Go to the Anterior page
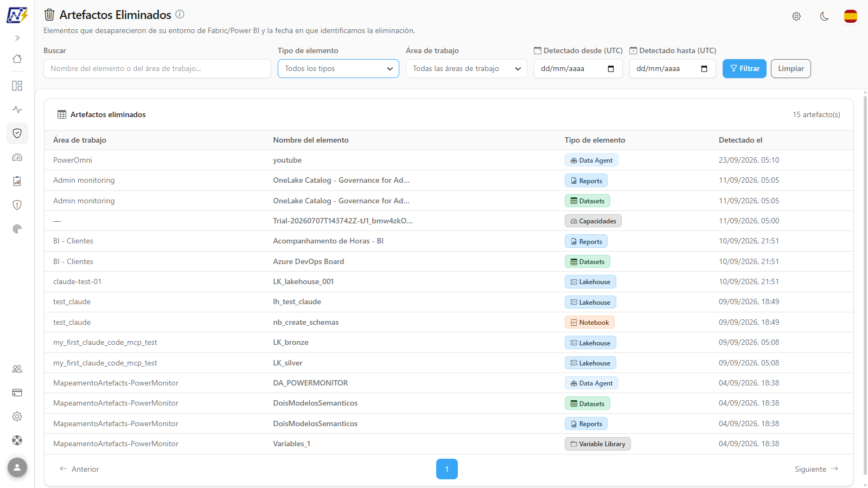The image size is (868, 488). click(79, 469)
